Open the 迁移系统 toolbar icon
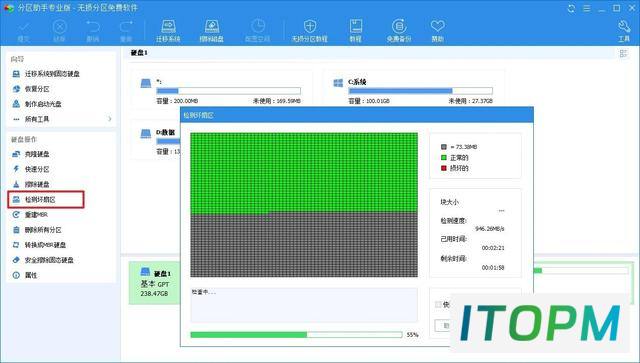The image size is (640, 363). click(168, 31)
